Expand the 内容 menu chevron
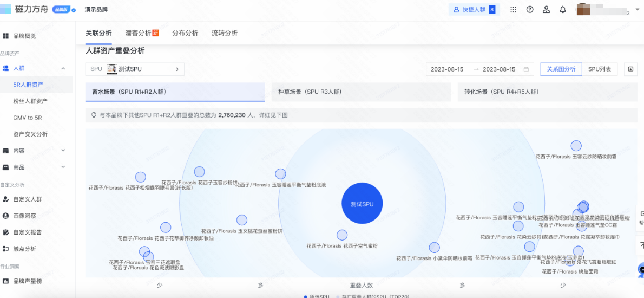 [63, 151]
